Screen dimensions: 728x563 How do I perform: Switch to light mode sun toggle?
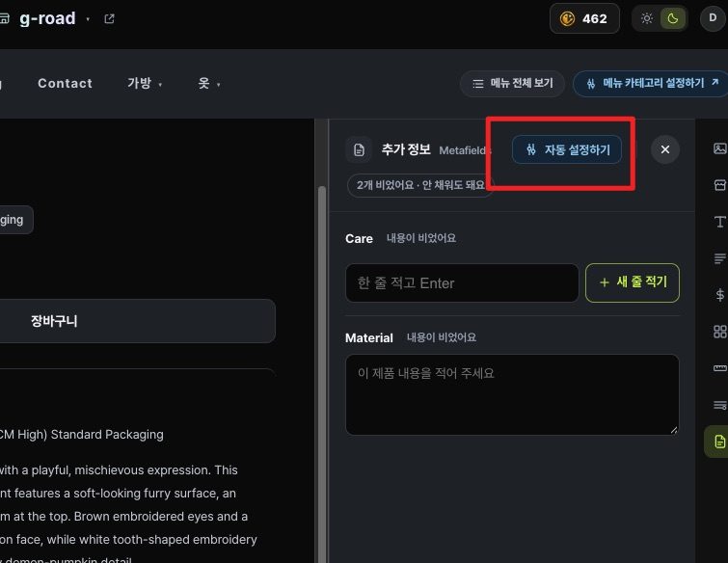coord(647,18)
